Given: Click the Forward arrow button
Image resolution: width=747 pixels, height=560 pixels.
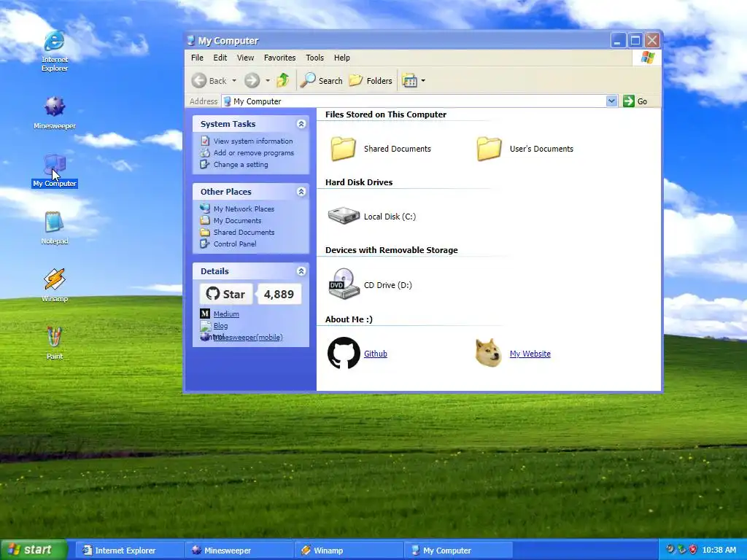Looking at the screenshot, I should pos(252,80).
